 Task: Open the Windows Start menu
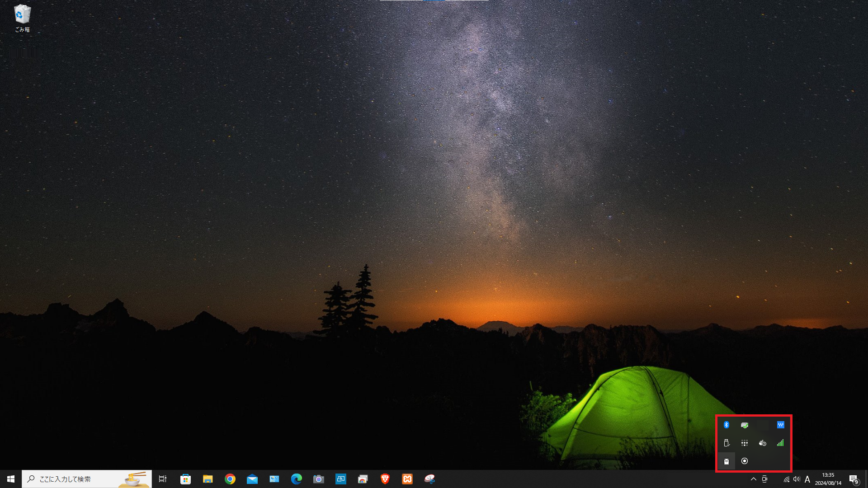tap(11, 479)
